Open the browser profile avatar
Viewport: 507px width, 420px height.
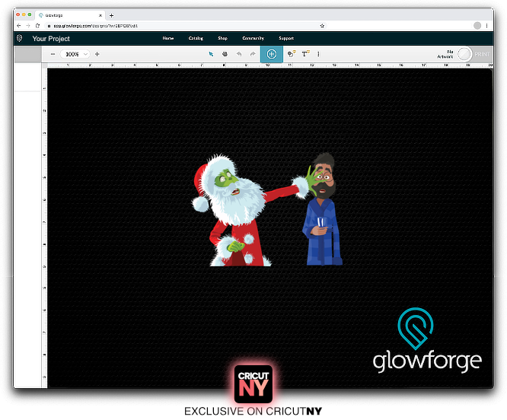(477, 26)
